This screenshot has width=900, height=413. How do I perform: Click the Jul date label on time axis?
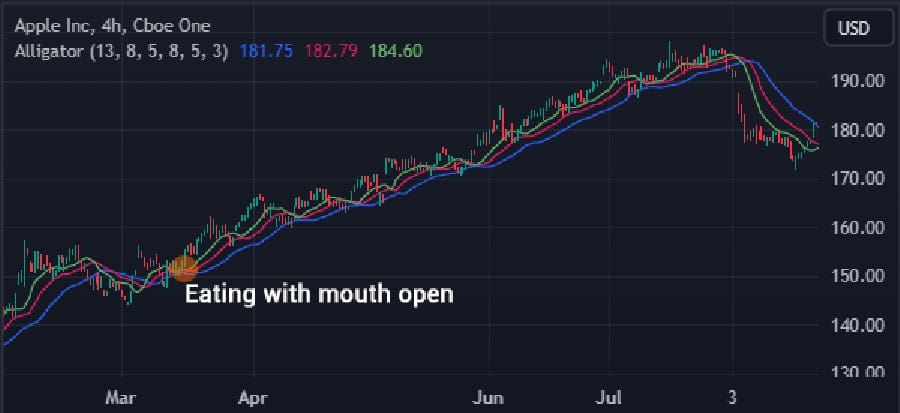tap(610, 398)
